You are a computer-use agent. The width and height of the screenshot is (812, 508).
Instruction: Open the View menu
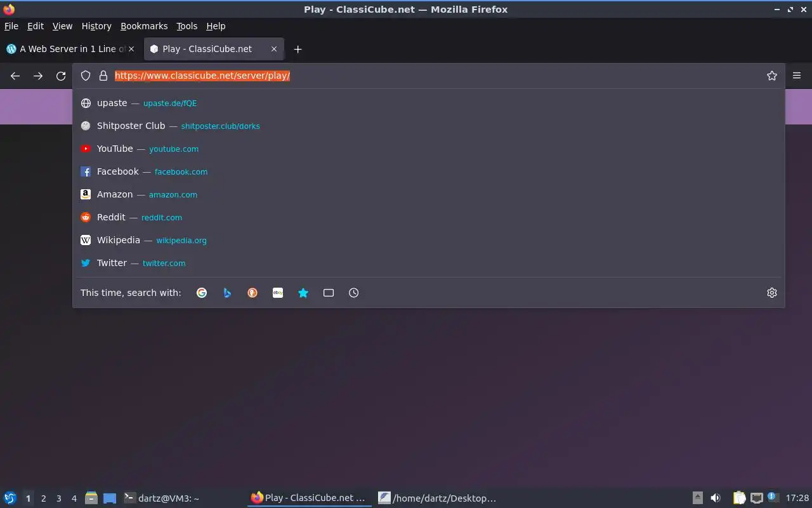(62, 26)
